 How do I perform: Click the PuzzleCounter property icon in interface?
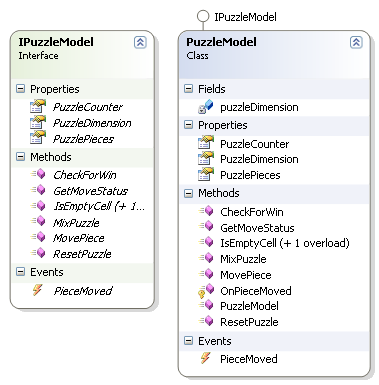click(x=38, y=106)
